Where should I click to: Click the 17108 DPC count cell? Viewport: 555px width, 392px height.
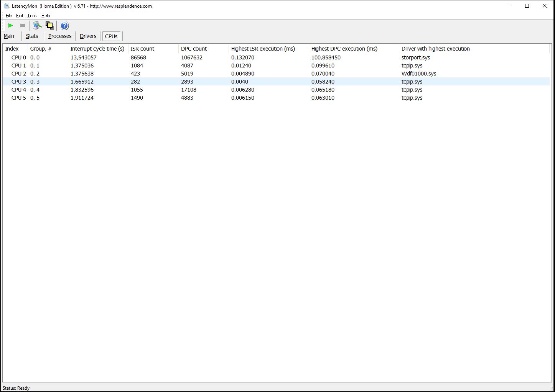point(189,90)
